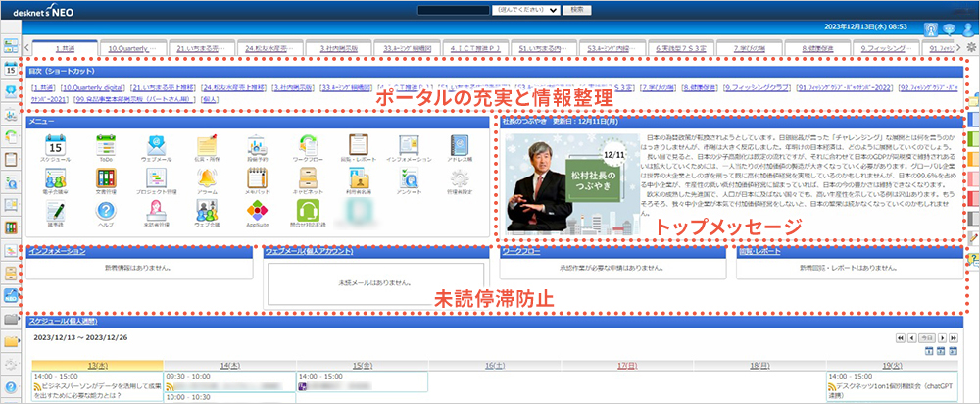Image resolution: width=980 pixels, height=404 pixels.
Task: Open the yellow sticky-note memo icon
Action: pos(207,145)
